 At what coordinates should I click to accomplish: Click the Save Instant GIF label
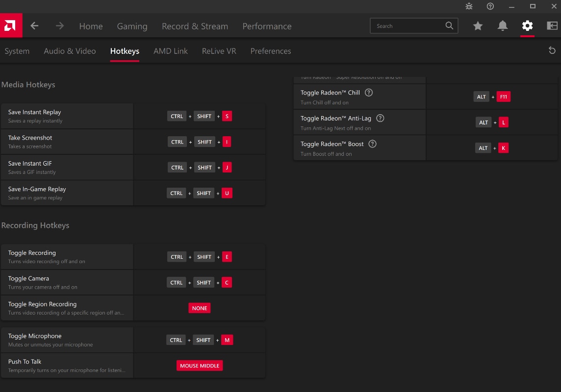(x=30, y=164)
